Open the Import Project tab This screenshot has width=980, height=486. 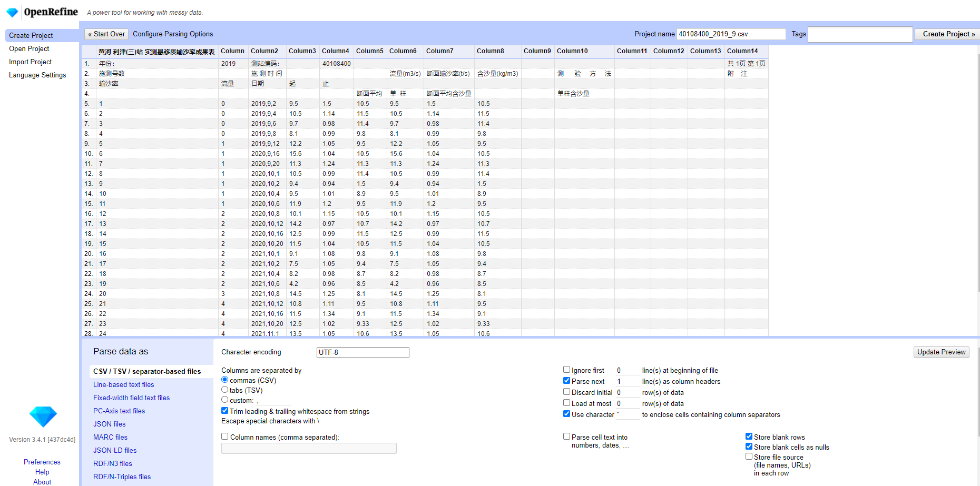[30, 62]
